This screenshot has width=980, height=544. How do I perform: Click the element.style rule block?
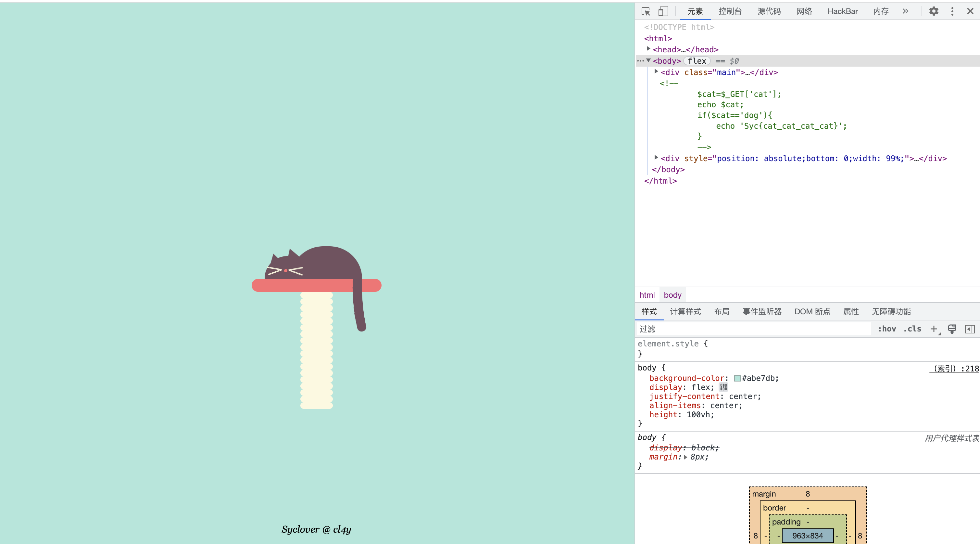pos(807,349)
